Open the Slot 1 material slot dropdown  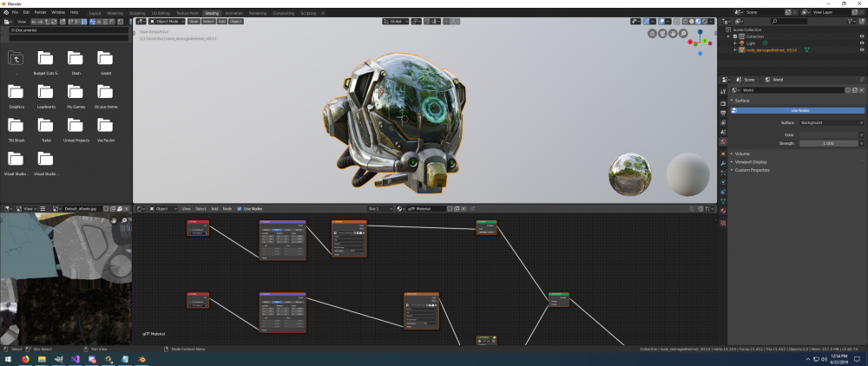pos(379,209)
